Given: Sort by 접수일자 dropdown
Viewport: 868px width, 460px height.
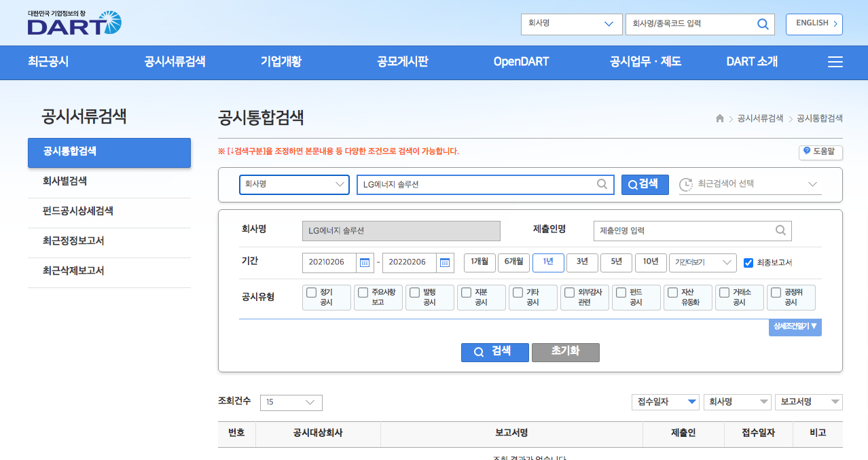Looking at the screenshot, I should pos(665,402).
